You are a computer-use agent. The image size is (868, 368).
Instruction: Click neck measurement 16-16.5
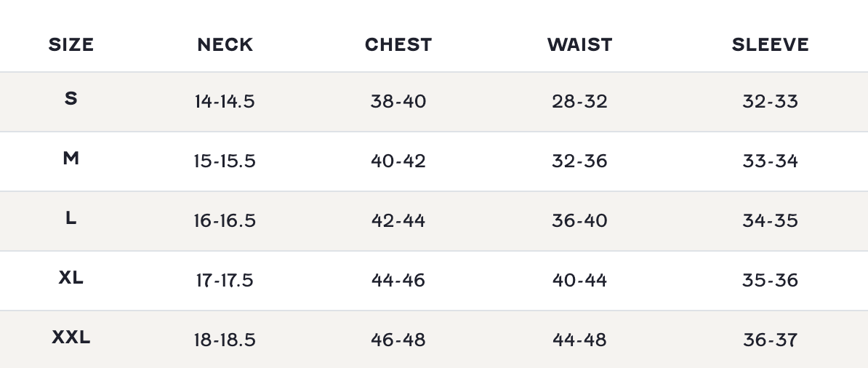point(225,220)
